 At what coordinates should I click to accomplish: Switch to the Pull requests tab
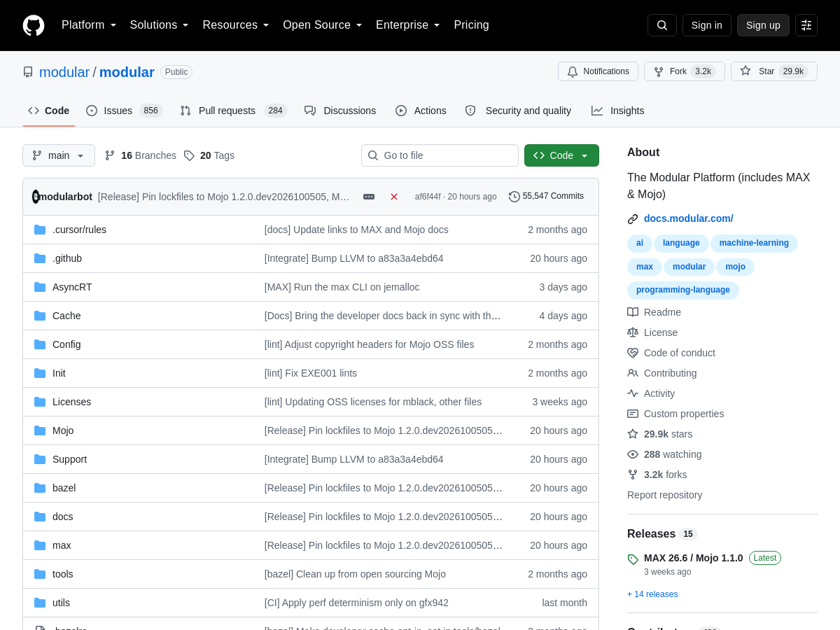pyautogui.click(x=233, y=111)
